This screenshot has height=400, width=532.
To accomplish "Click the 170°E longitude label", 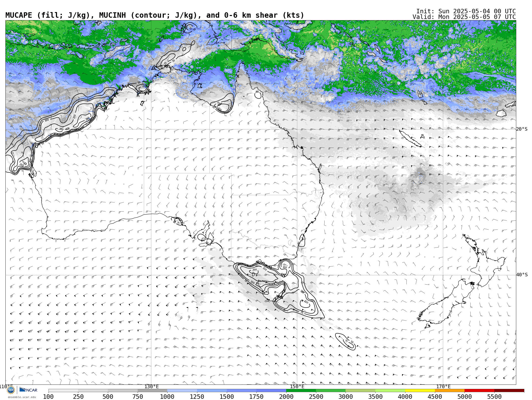I will point(443,386).
